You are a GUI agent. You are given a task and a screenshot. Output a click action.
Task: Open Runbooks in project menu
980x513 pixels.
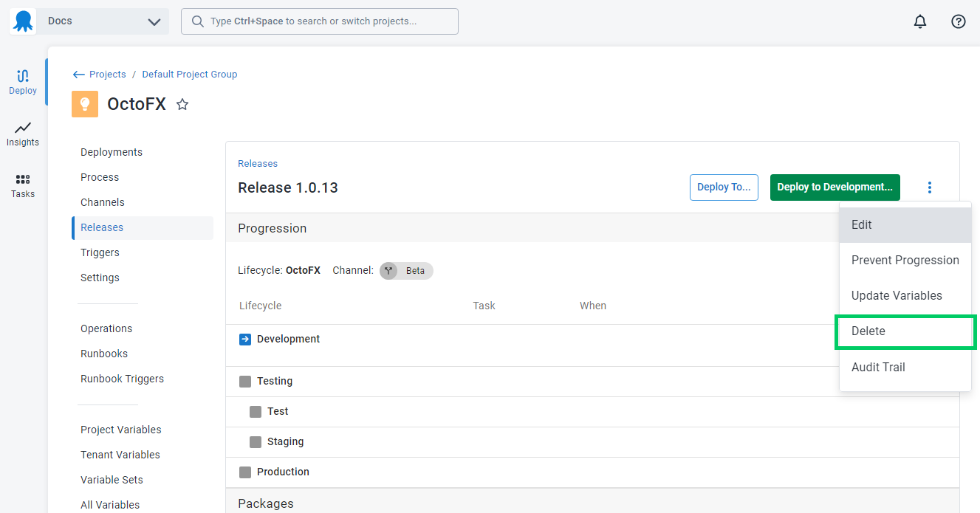(x=104, y=354)
